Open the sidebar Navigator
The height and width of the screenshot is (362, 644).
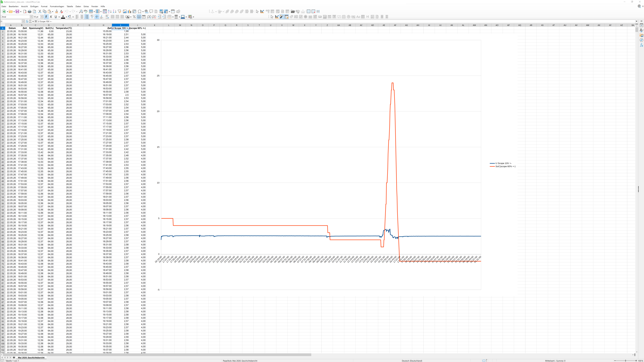(x=641, y=40)
